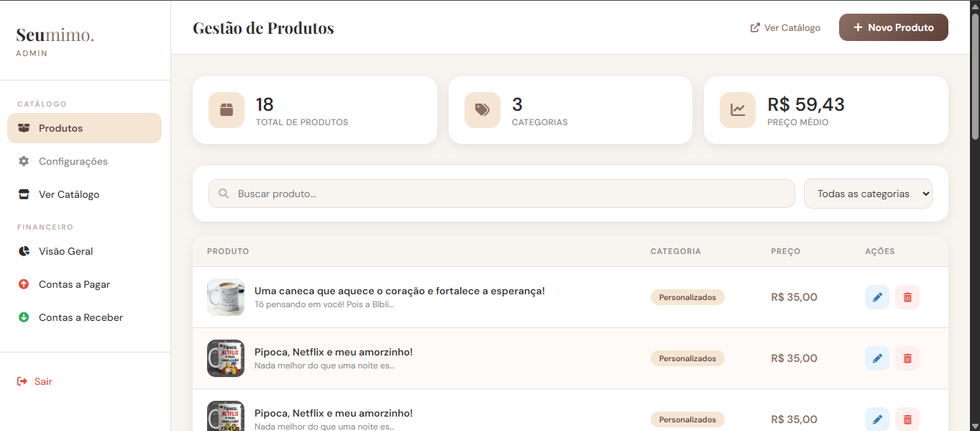
Task: Select Ver Catálogo in the sidebar
Action: [84, 194]
